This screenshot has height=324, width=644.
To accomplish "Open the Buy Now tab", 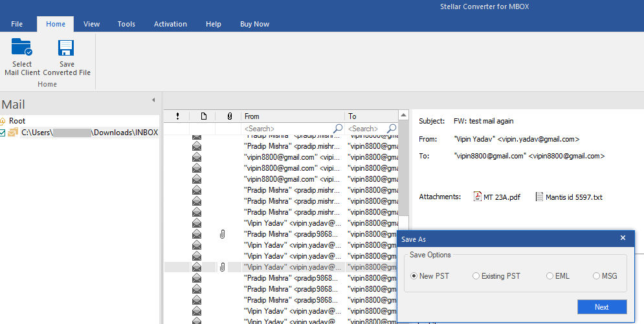I will [x=254, y=24].
